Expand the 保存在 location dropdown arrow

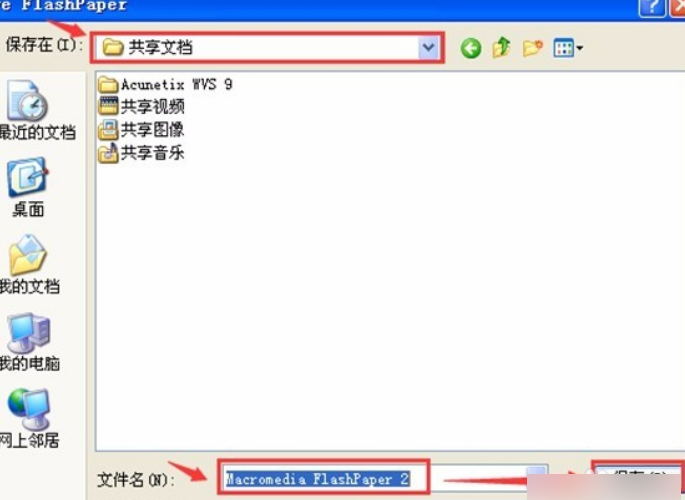pos(428,47)
